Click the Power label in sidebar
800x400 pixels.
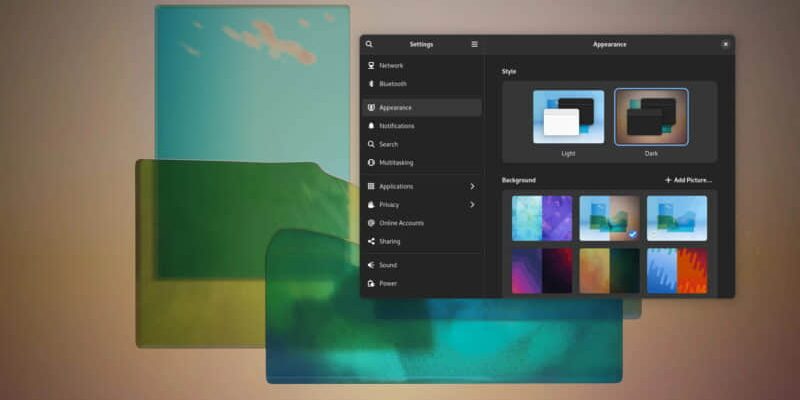click(x=388, y=284)
